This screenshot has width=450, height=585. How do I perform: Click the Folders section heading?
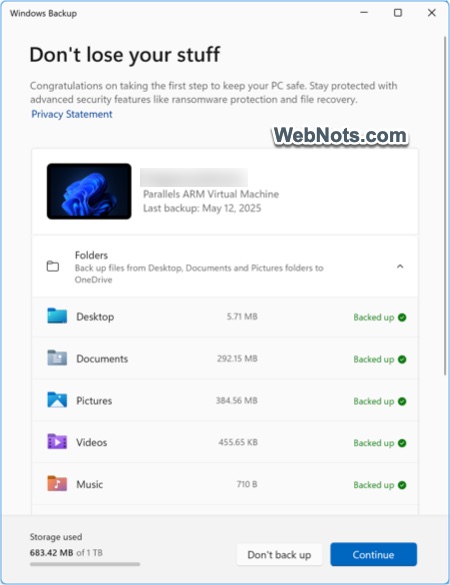click(91, 255)
